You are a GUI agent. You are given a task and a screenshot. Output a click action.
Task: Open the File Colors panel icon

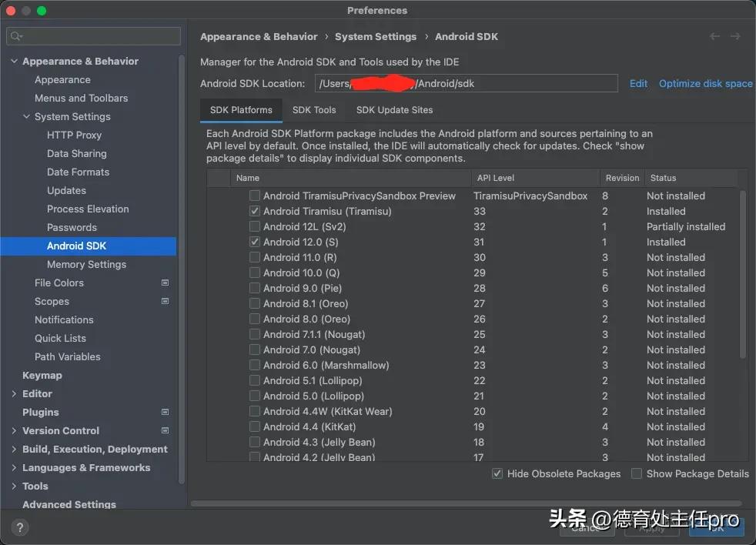165,283
